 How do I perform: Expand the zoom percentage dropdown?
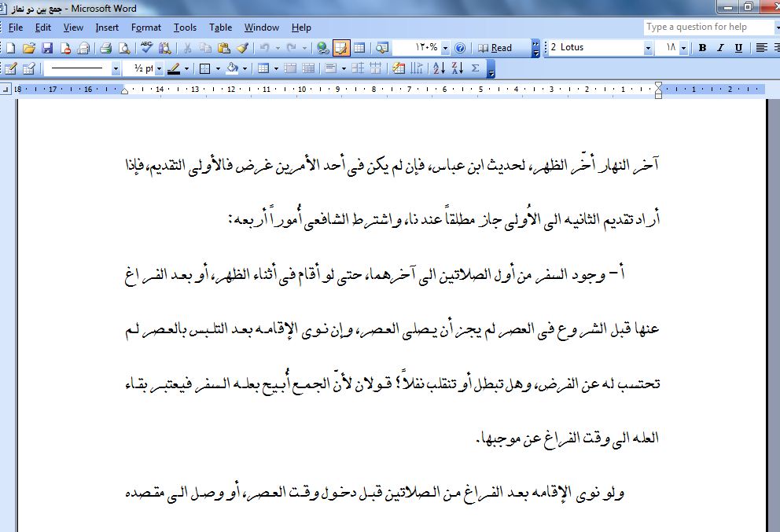point(445,48)
